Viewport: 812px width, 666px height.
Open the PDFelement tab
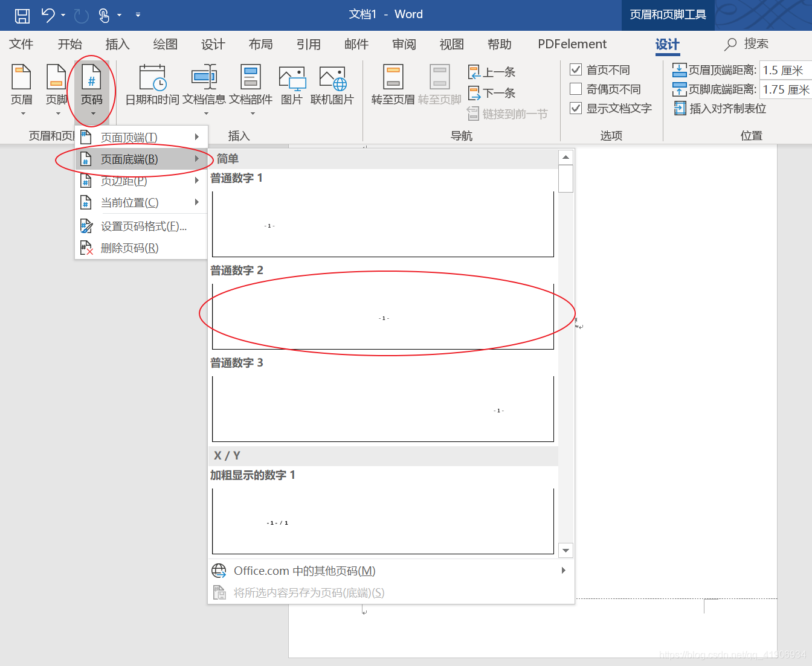(x=572, y=44)
